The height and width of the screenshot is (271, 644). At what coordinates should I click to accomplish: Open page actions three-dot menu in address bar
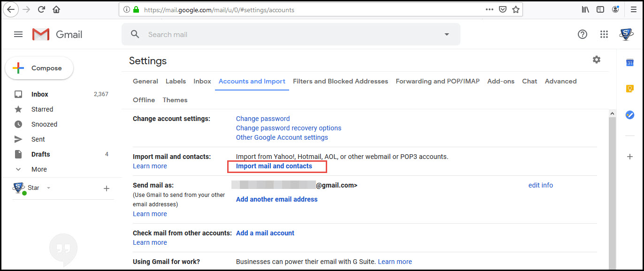pos(490,9)
